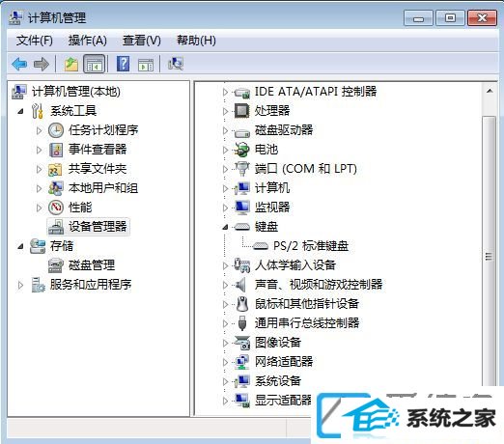Click the device list scrollbar up arrow
504x444 pixels.
pyautogui.click(x=490, y=91)
